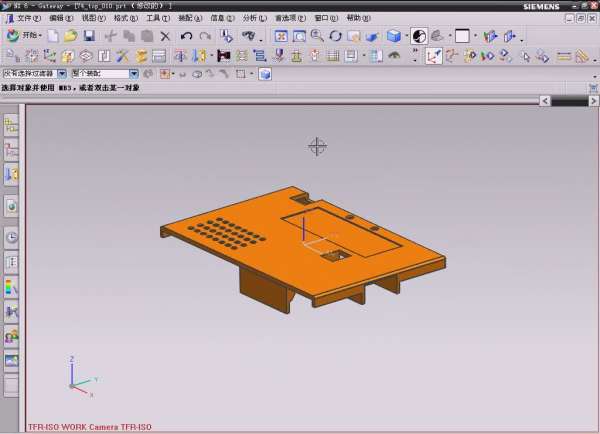Toggle the Assembly Navigator sidebar tab
The image size is (600, 434).
[x=12, y=125]
